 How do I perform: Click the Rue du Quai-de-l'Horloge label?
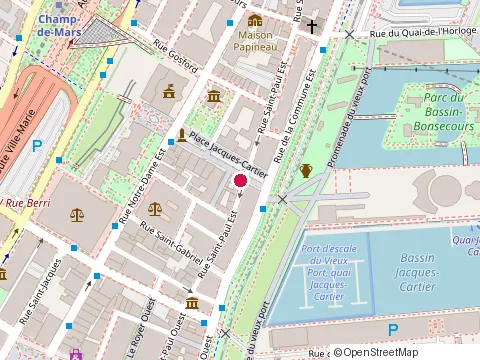click(423, 33)
